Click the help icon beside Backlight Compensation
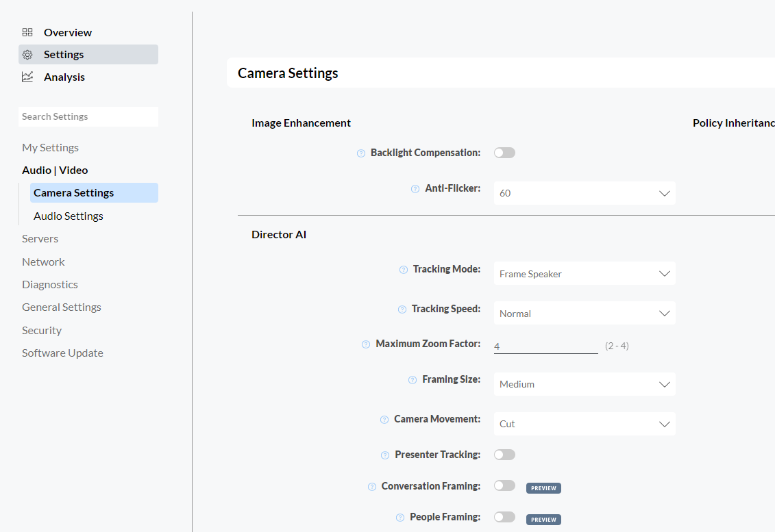 360,153
